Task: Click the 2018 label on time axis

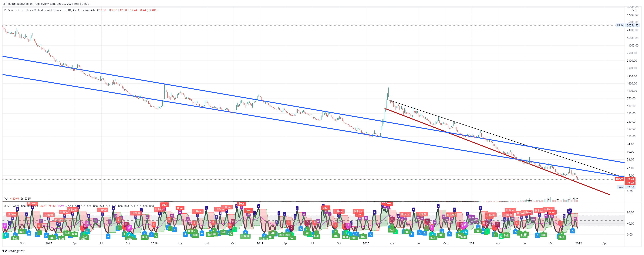Action: click(154, 243)
